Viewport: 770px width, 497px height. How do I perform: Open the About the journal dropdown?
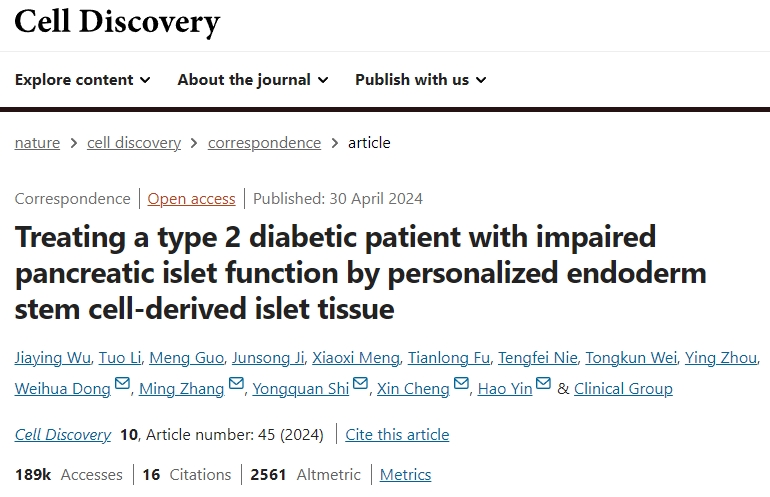[x=253, y=80]
